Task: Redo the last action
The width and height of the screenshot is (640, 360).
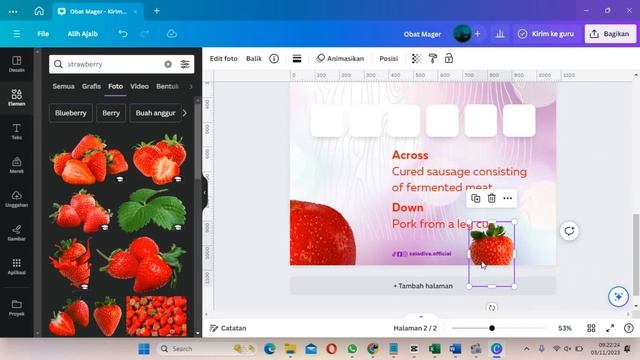Action: pos(144,34)
